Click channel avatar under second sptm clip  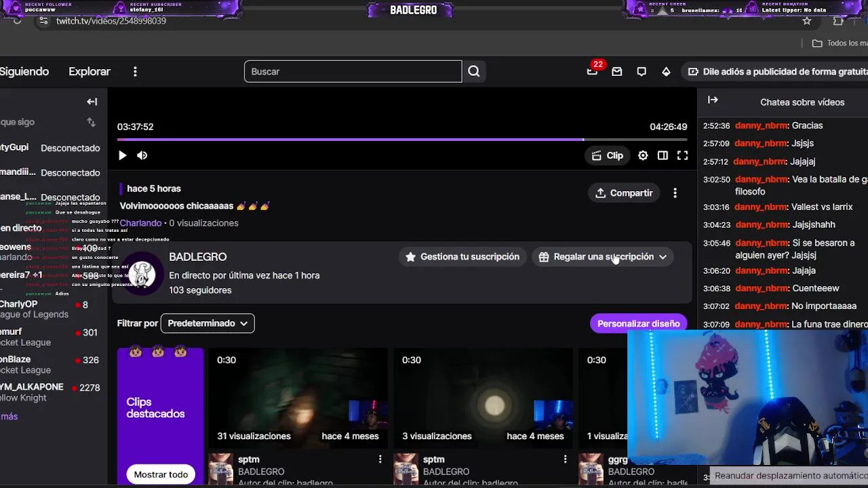tap(406, 469)
